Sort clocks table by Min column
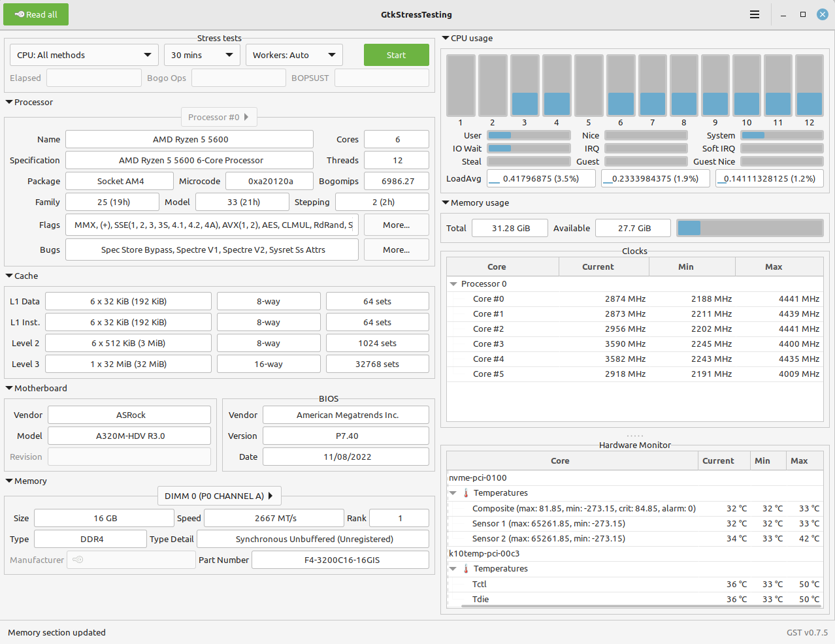 coord(693,266)
